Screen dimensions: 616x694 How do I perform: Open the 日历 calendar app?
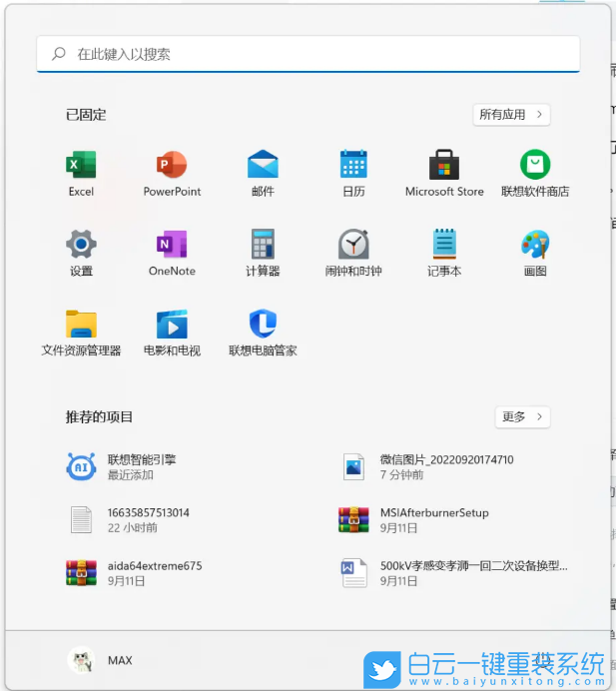353,174
